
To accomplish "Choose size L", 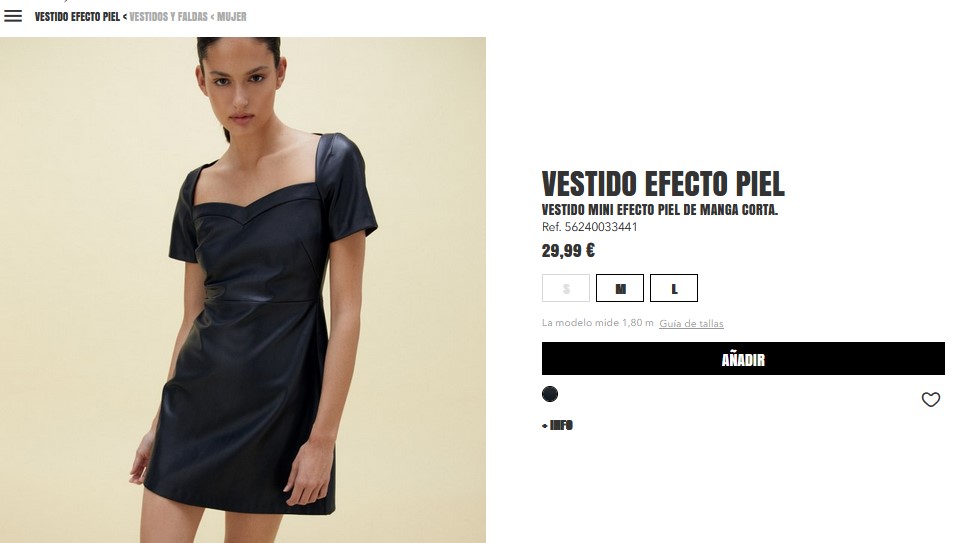I will pyautogui.click(x=674, y=288).
